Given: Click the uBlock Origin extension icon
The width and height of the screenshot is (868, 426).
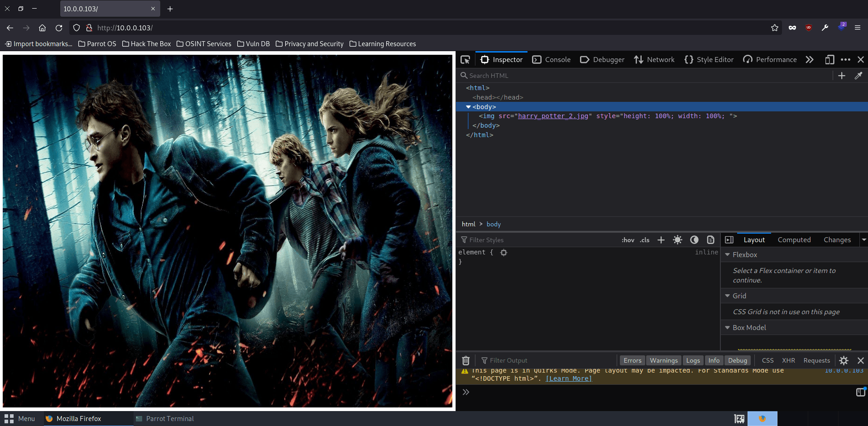Looking at the screenshot, I should click(809, 28).
